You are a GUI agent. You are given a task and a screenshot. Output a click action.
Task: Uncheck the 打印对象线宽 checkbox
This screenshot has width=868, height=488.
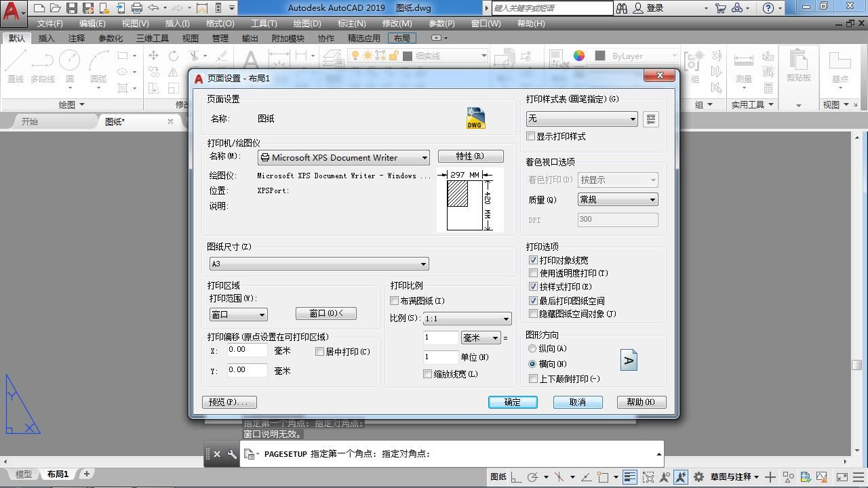[x=533, y=260]
